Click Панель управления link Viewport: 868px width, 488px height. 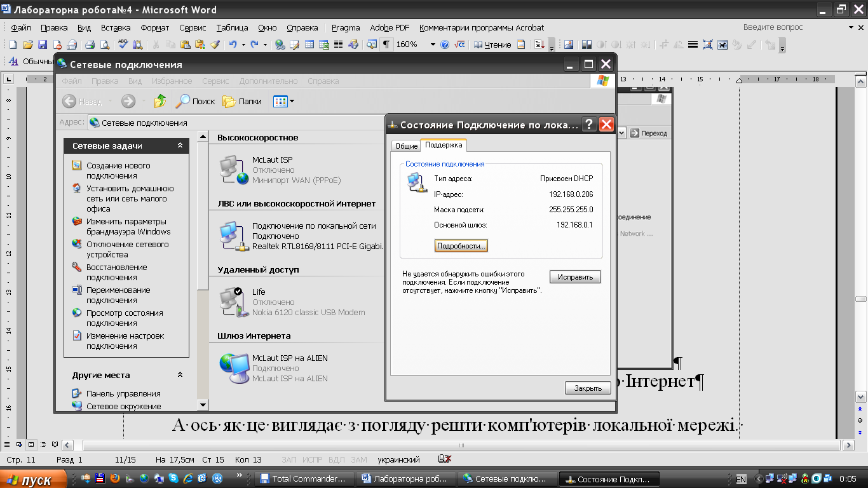pos(123,393)
